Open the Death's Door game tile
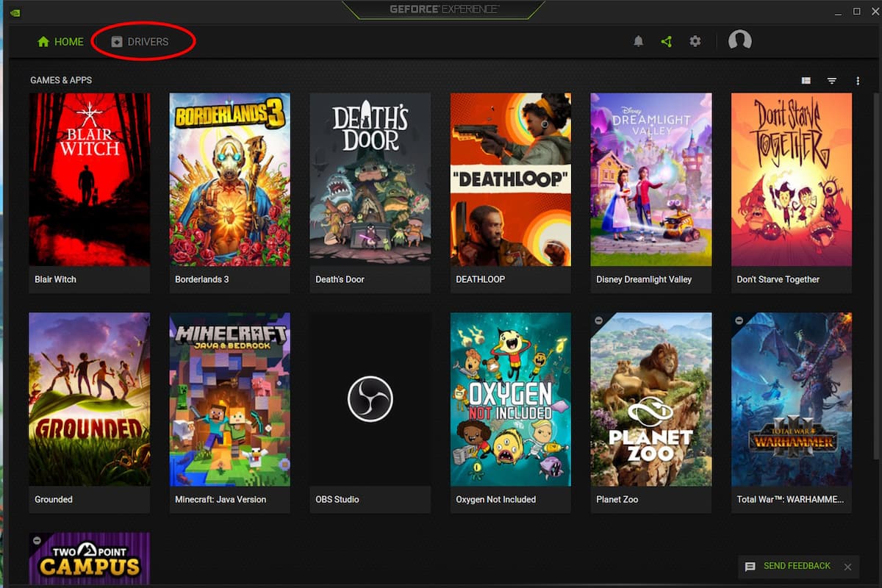882x588 pixels. pos(370,193)
